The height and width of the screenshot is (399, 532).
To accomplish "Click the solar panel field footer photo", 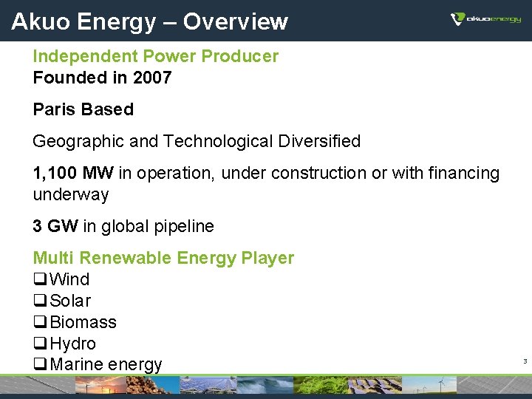I will [375, 385].
